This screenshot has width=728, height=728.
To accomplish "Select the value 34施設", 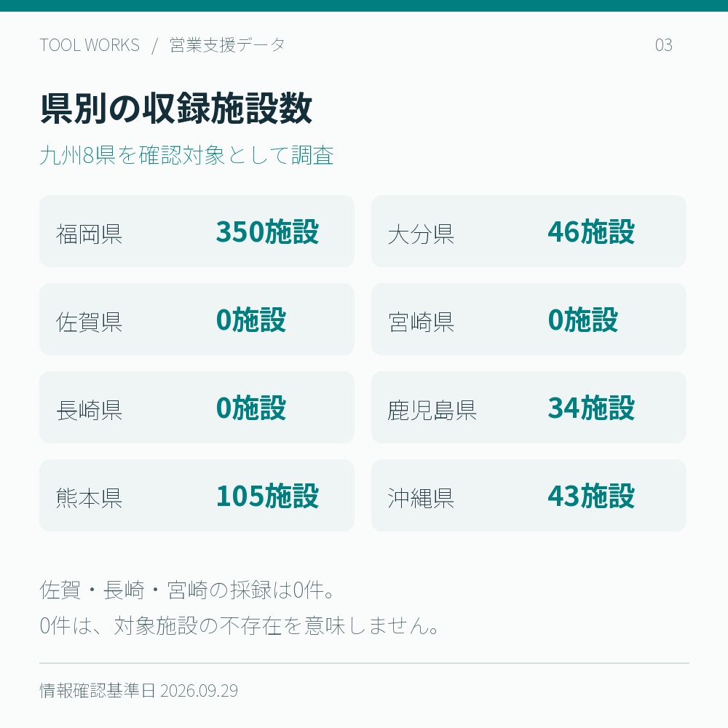I will coord(591,408).
